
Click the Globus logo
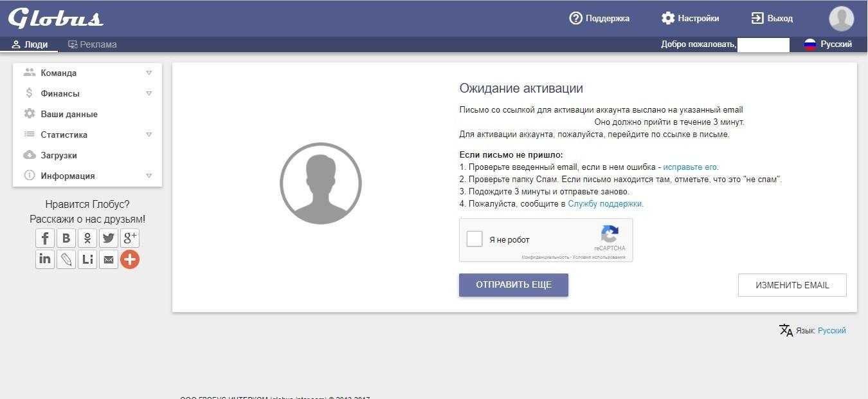55,18
